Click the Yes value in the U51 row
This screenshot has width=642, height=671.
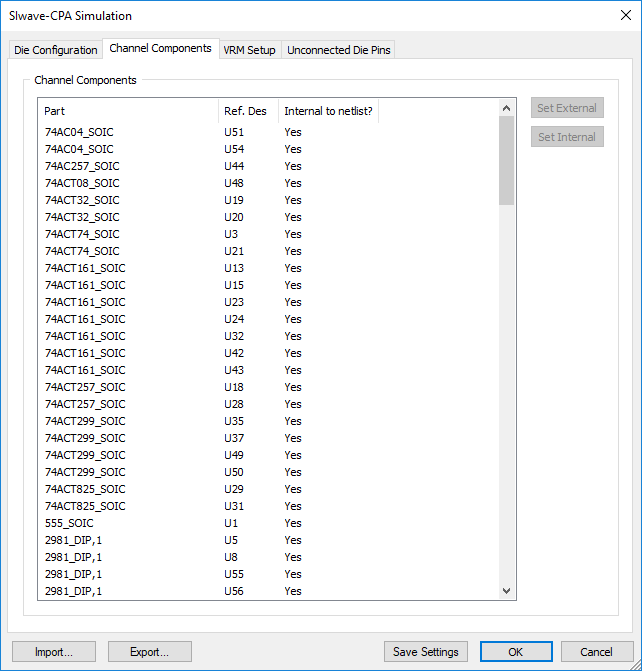point(293,132)
